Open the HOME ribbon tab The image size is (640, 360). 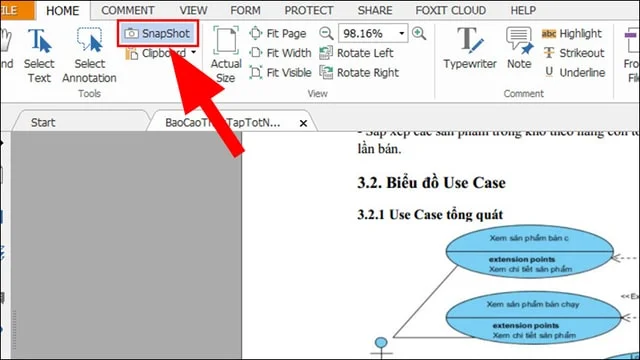click(62, 10)
